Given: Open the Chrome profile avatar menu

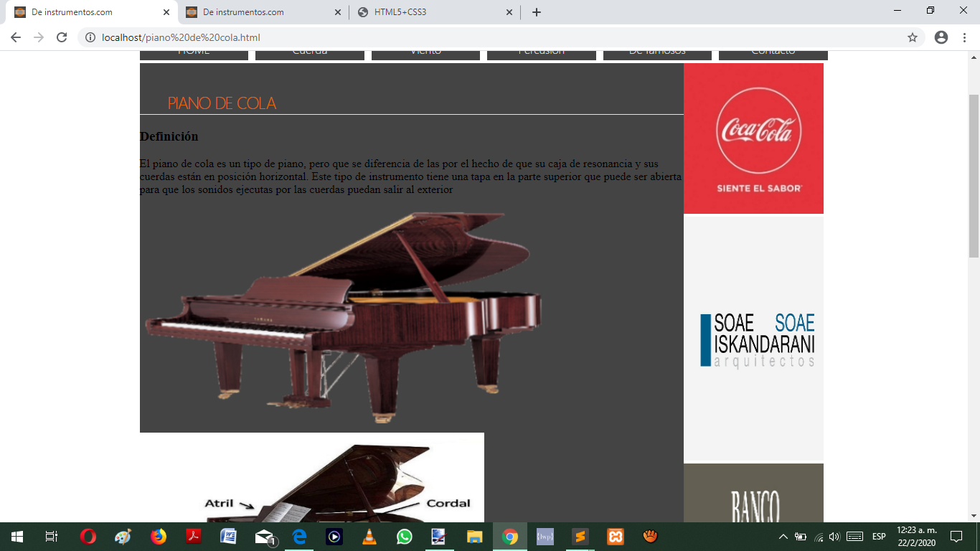Looking at the screenshot, I should (x=941, y=37).
